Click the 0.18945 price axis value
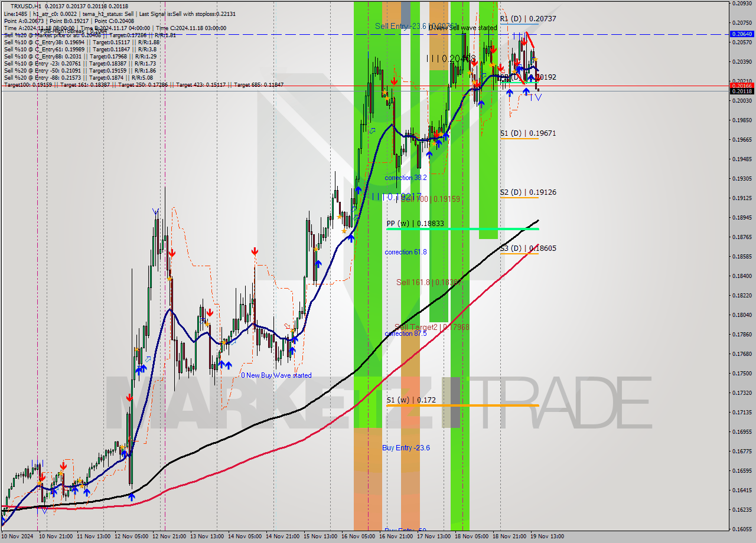Image resolution: width=756 pixels, height=543 pixels. [x=742, y=217]
